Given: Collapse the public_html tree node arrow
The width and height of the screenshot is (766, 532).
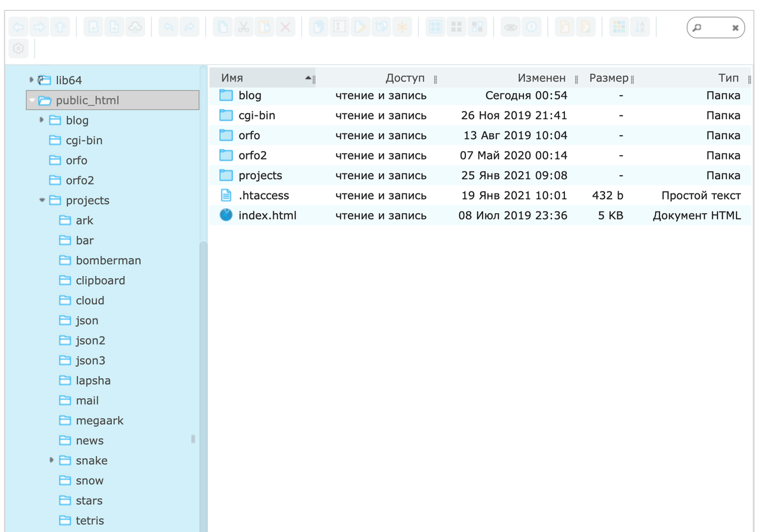Looking at the screenshot, I should pos(32,100).
